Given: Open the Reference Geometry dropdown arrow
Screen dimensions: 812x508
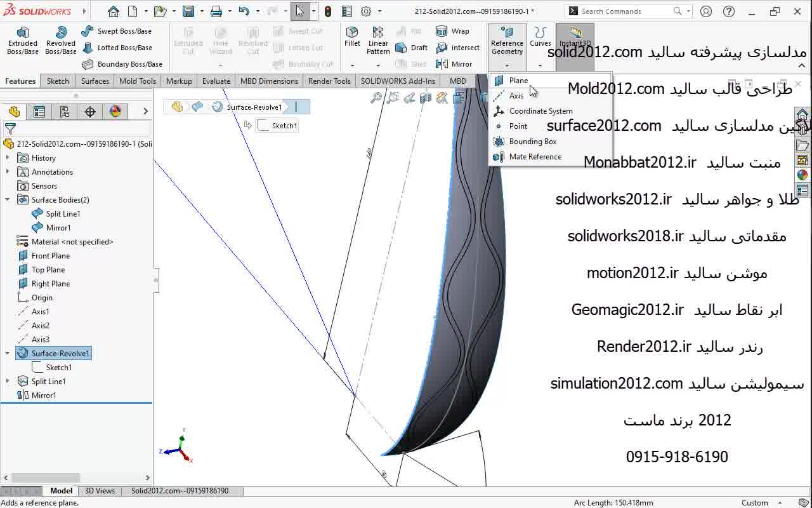Looking at the screenshot, I should point(507,65).
